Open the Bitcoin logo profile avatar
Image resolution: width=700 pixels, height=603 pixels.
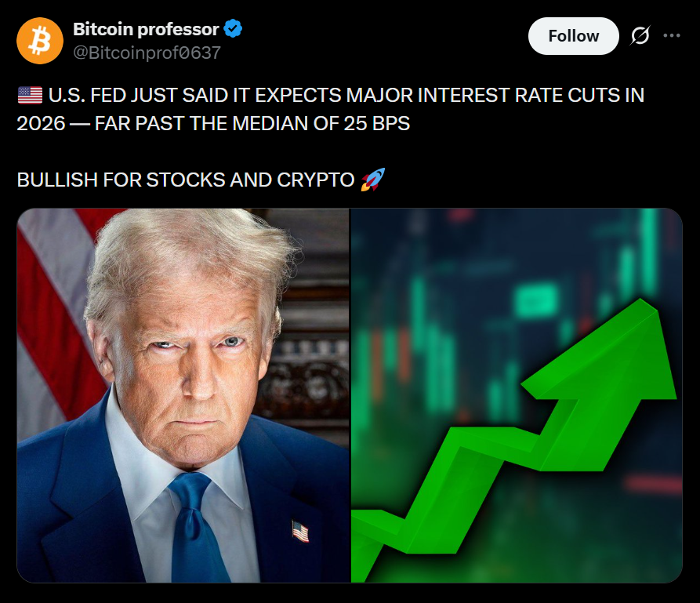tap(40, 41)
